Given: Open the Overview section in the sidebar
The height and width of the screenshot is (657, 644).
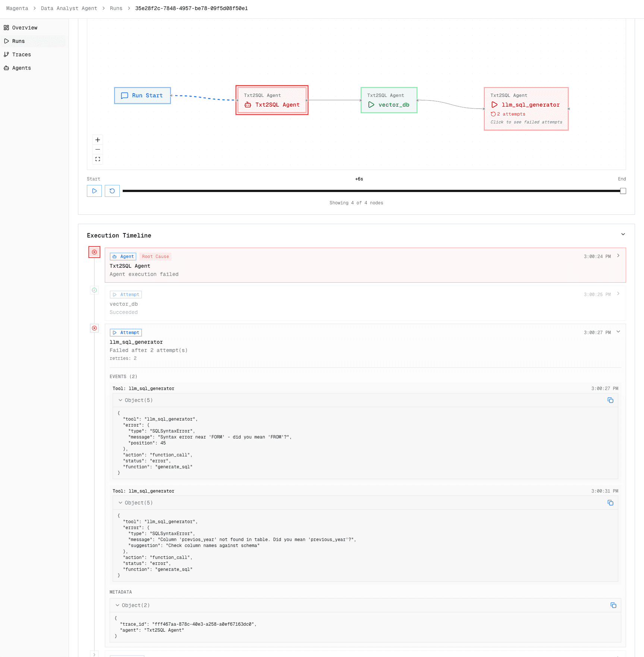Looking at the screenshot, I should click(25, 27).
